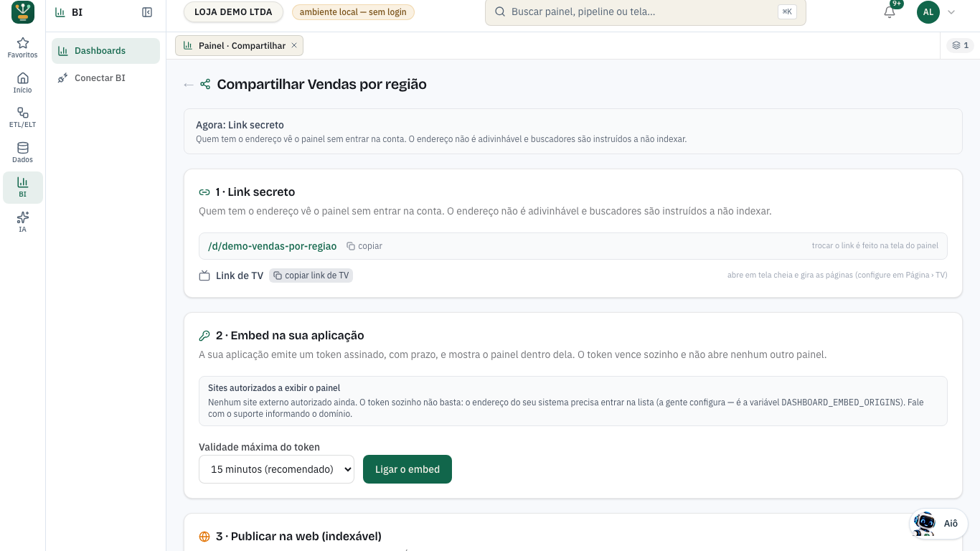
Task: Open the layers stack counter
Action: 960,46
